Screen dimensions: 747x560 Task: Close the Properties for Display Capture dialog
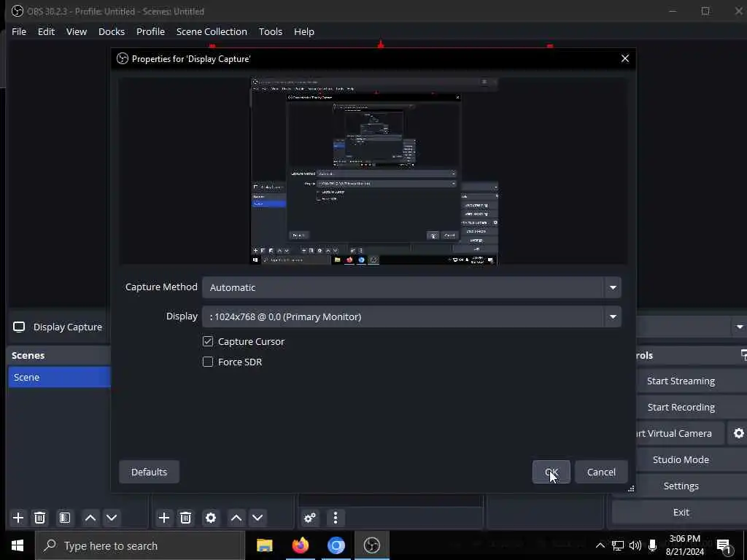625,58
